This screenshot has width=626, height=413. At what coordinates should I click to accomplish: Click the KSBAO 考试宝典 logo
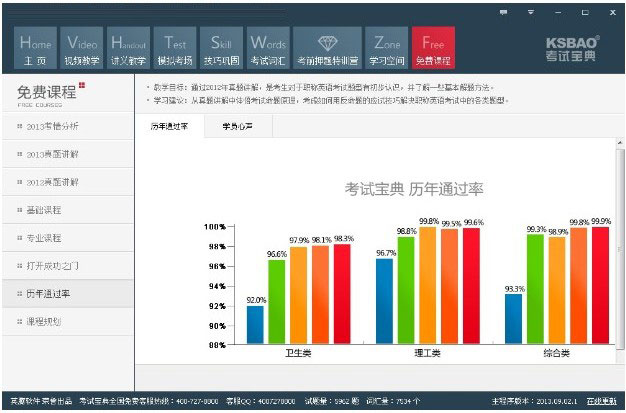(x=572, y=49)
